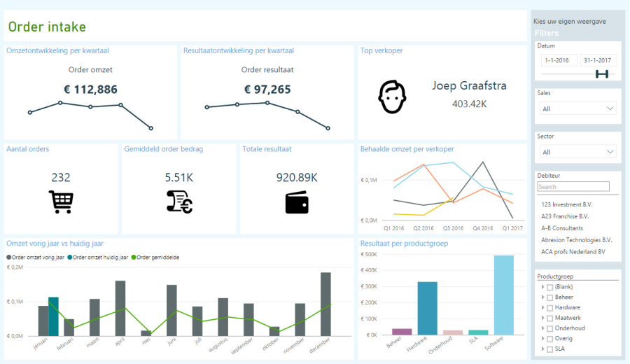Click the top seller face avatar icon

click(392, 97)
